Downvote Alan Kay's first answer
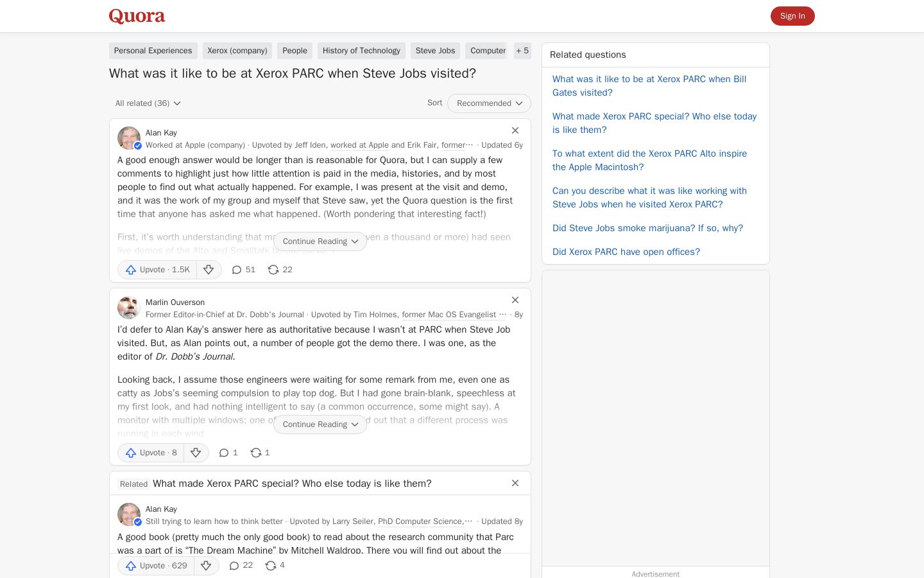The height and width of the screenshot is (578, 924). [x=209, y=270]
